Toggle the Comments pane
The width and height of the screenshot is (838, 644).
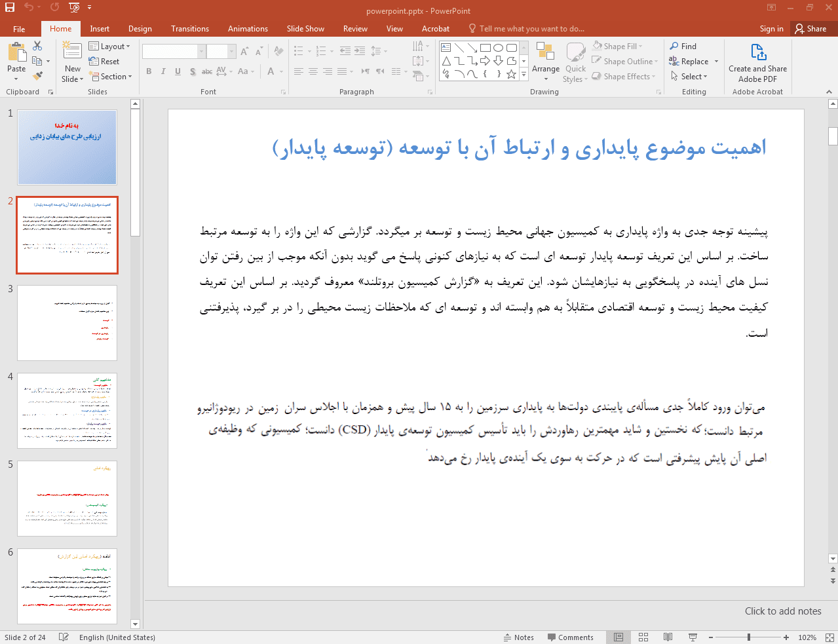[569, 637]
